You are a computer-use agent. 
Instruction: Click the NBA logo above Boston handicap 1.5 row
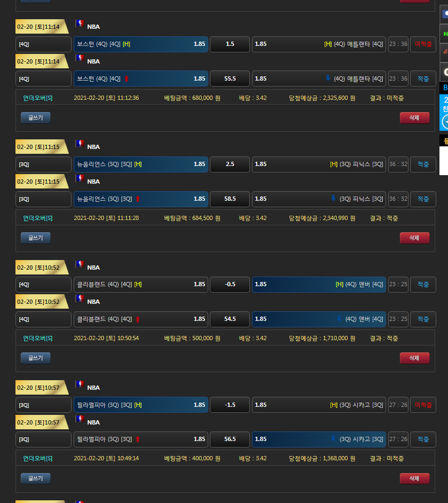tap(80, 24)
